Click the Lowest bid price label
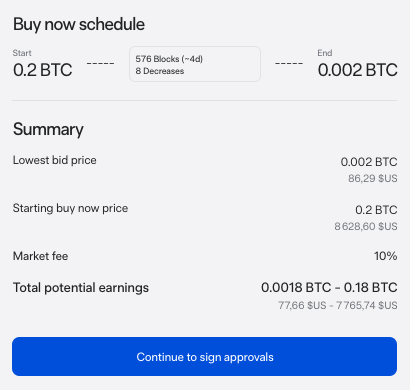This screenshot has width=410, height=390. [55, 160]
